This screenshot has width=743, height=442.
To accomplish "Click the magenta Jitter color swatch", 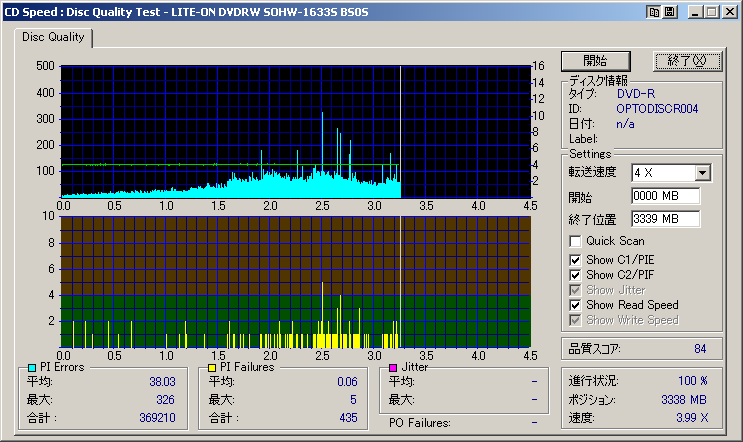I will click(393, 368).
